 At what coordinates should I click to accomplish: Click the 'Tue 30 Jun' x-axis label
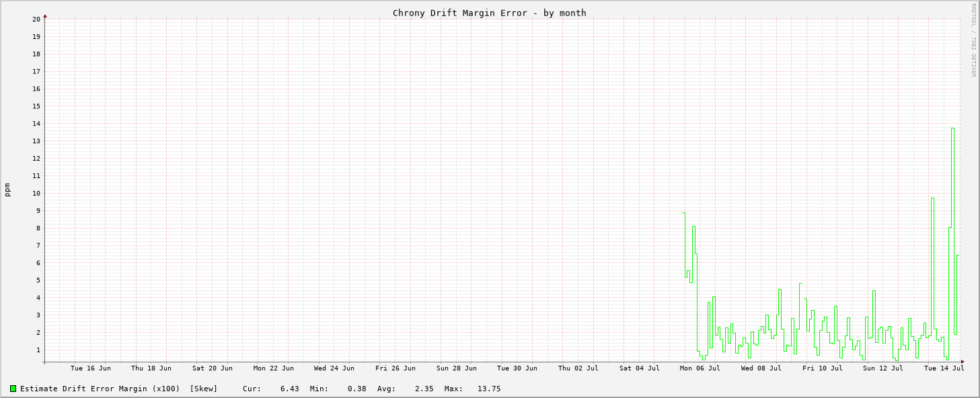point(517,368)
